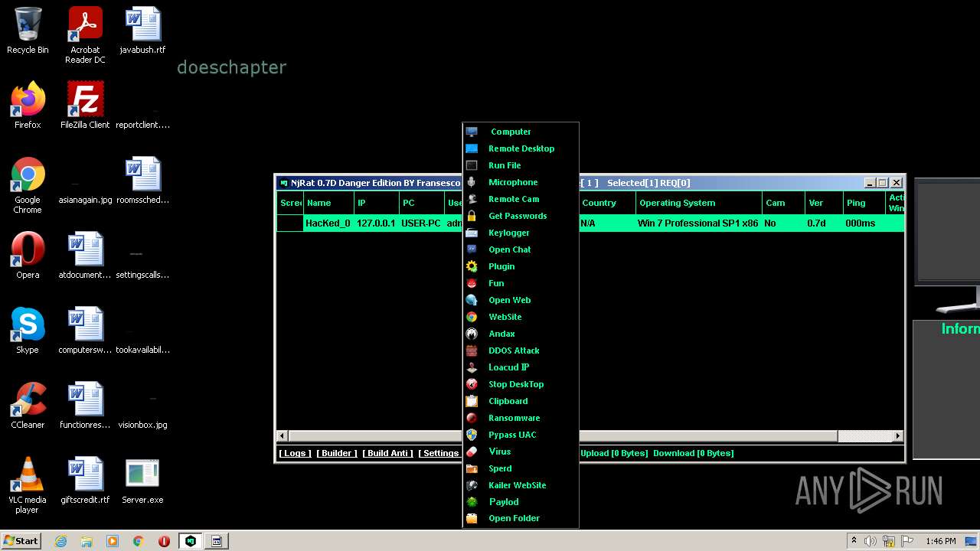This screenshot has width=980, height=551.
Task: Click the red icon beside Fun
Action: tap(472, 283)
